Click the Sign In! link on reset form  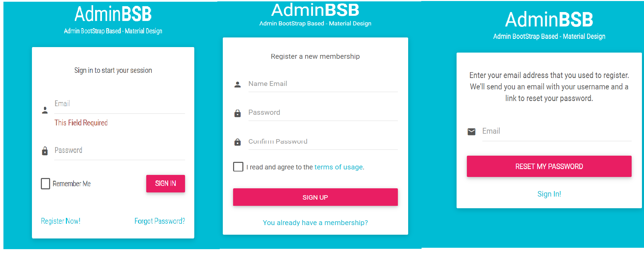pyautogui.click(x=549, y=194)
